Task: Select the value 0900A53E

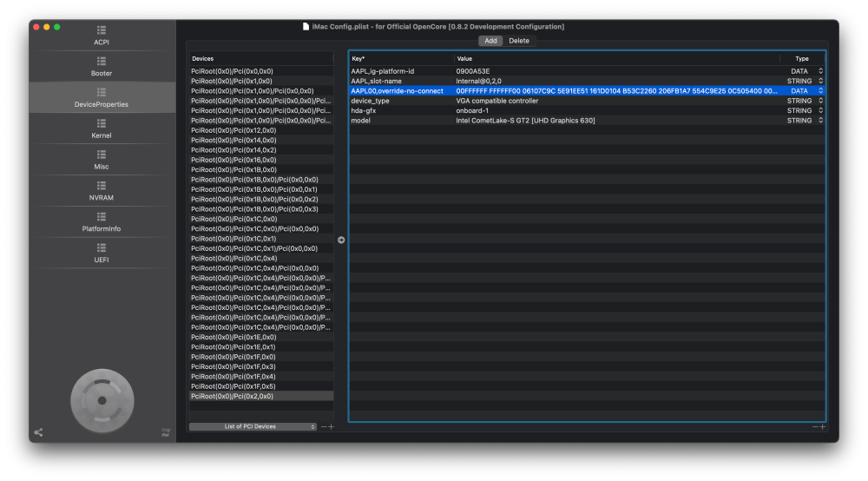Action: (x=473, y=71)
